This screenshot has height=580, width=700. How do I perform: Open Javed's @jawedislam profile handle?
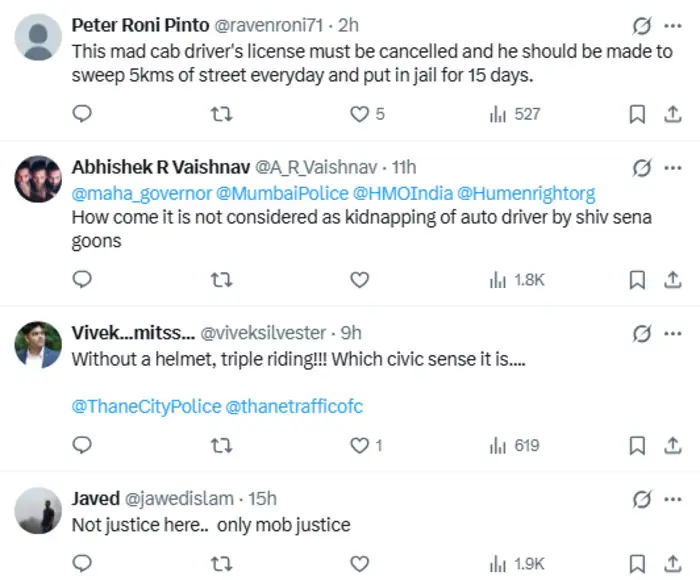click(x=179, y=498)
